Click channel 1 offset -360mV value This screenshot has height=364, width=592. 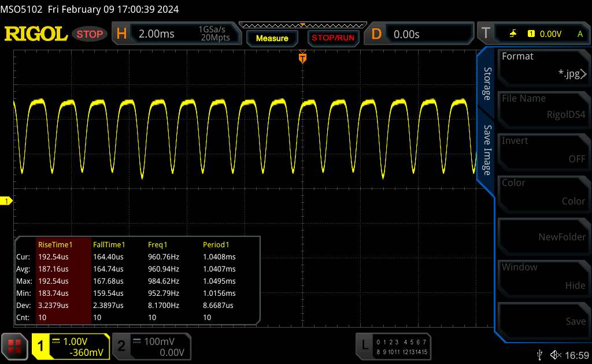click(86, 352)
